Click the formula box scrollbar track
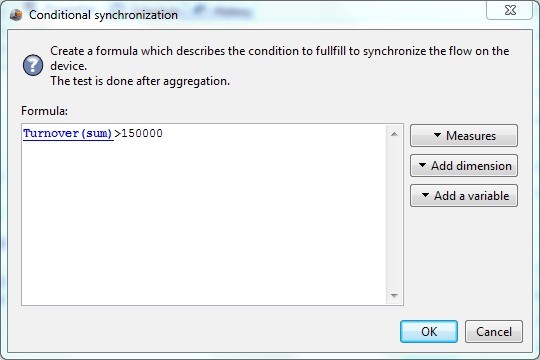The height and width of the screenshot is (360, 540). coord(394,215)
